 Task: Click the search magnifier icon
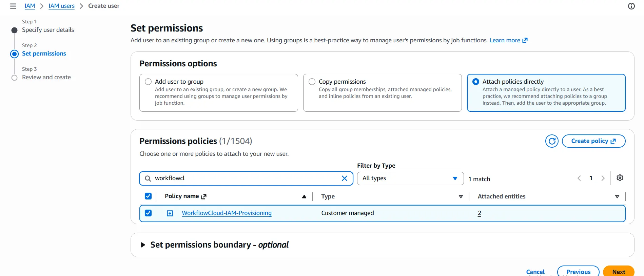(x=148, y=178)
